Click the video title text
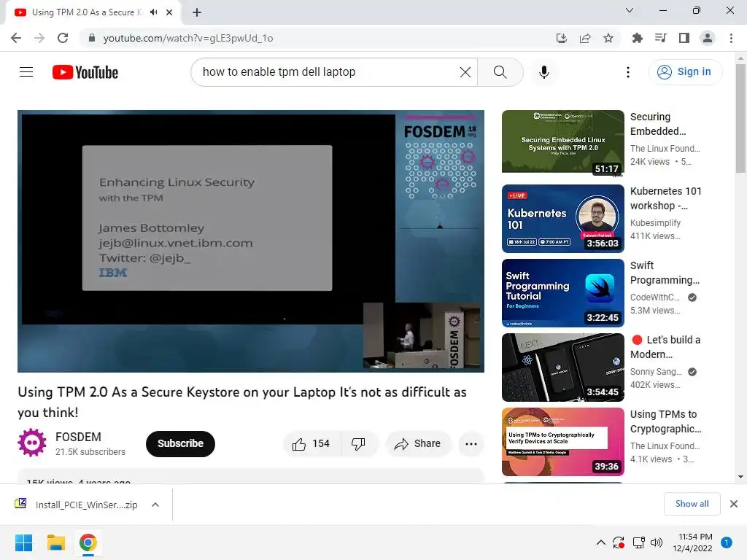The image size is (747, 560). [242, 402]
